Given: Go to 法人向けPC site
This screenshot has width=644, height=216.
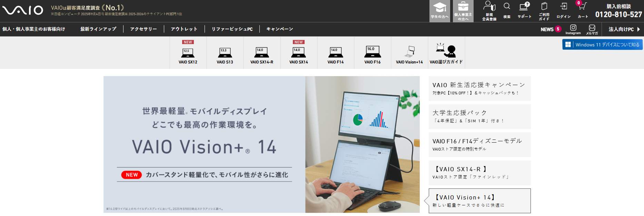Looking at the screenshot, I should (624, 29).
